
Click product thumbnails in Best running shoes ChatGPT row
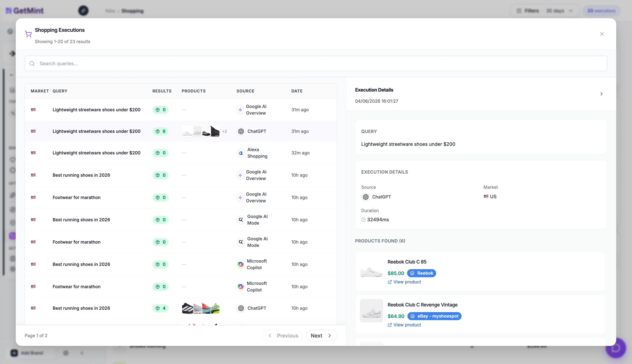pyautogui.click(x=201, y=308)
